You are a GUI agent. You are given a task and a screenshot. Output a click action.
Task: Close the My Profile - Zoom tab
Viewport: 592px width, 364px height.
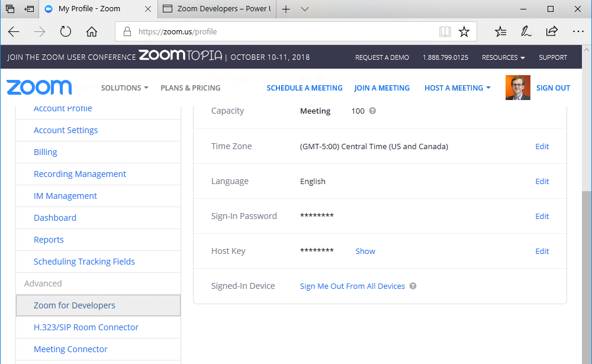click(x=148, y=9)
